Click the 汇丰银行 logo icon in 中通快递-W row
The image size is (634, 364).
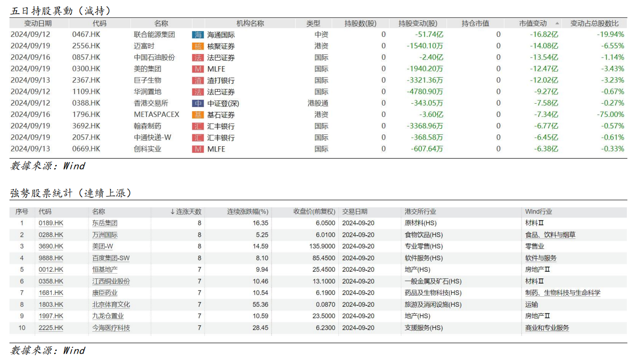click(198, 137)
